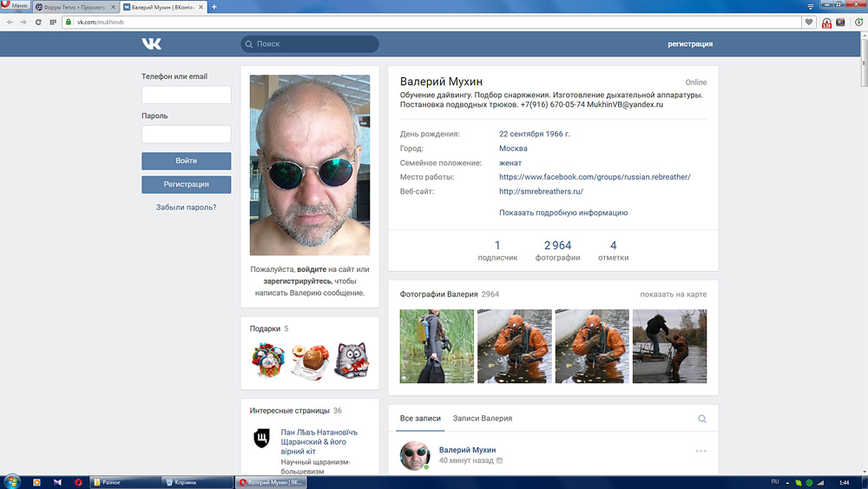Expand Показать подробную информацию

(563, 213)
